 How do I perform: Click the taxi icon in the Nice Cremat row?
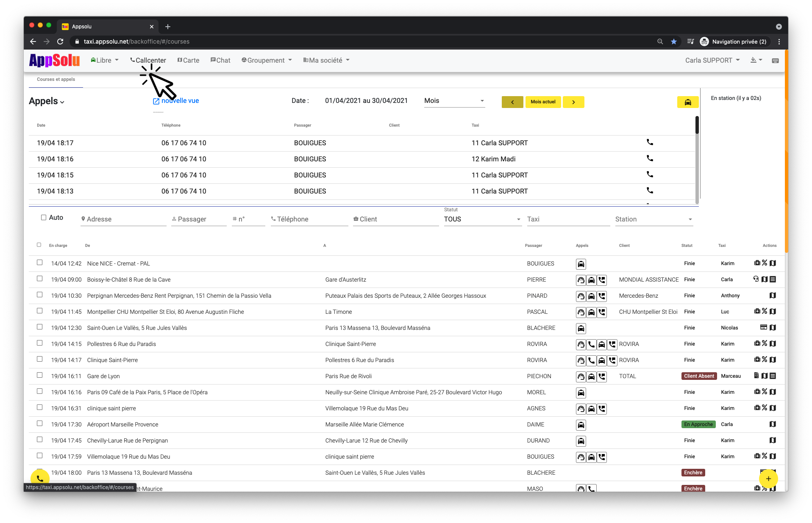[x=581, y=264]
